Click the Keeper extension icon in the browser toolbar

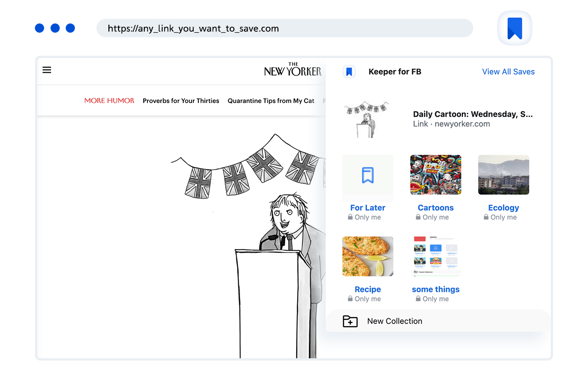coord(514,28)
